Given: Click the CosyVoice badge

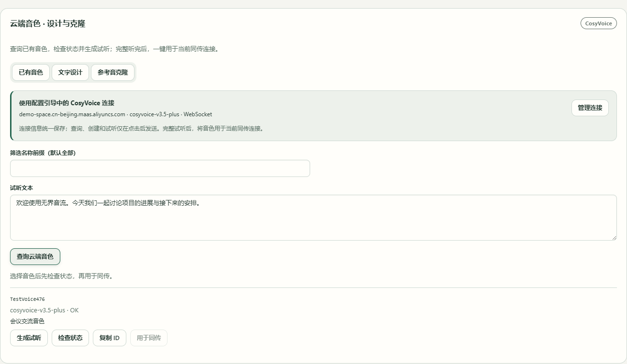Looking at the screenshot, I should [598, 23].
